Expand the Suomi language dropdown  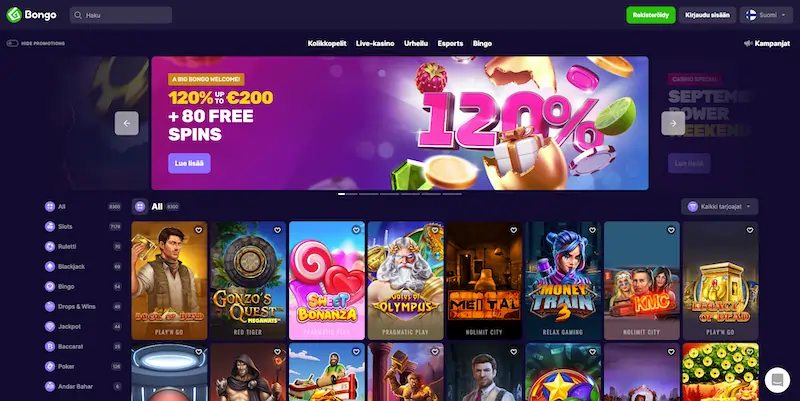coord(766,15)
